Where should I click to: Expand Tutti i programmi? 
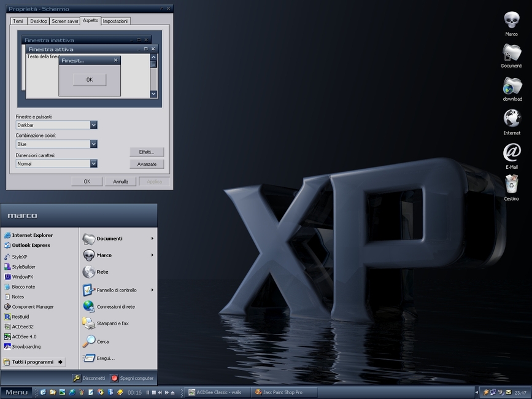coord(33,362)
